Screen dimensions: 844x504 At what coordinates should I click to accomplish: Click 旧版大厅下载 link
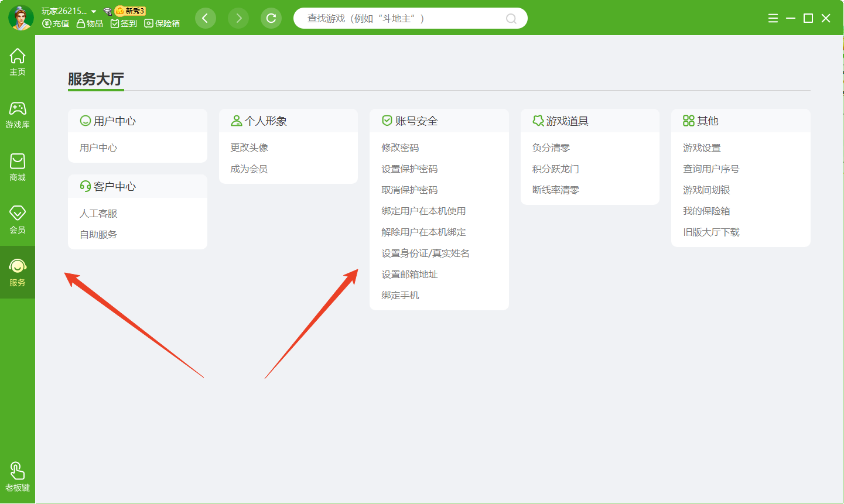click(711, 232)
